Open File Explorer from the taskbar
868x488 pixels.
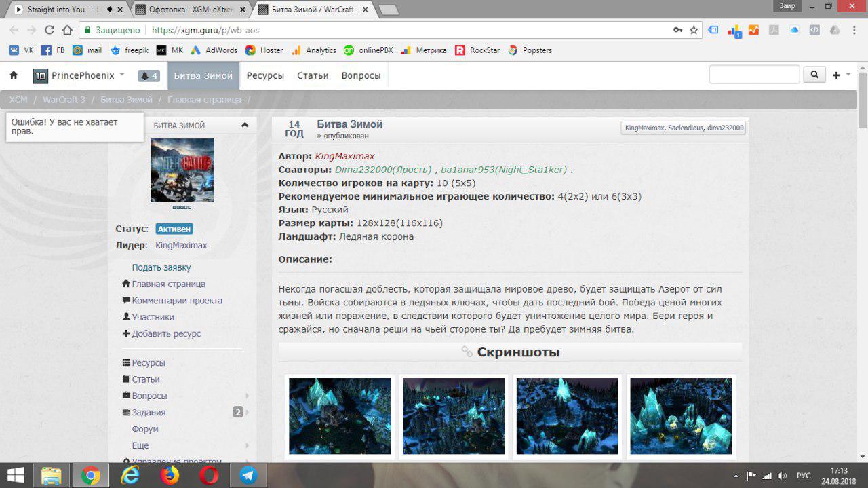click(52, 476)
